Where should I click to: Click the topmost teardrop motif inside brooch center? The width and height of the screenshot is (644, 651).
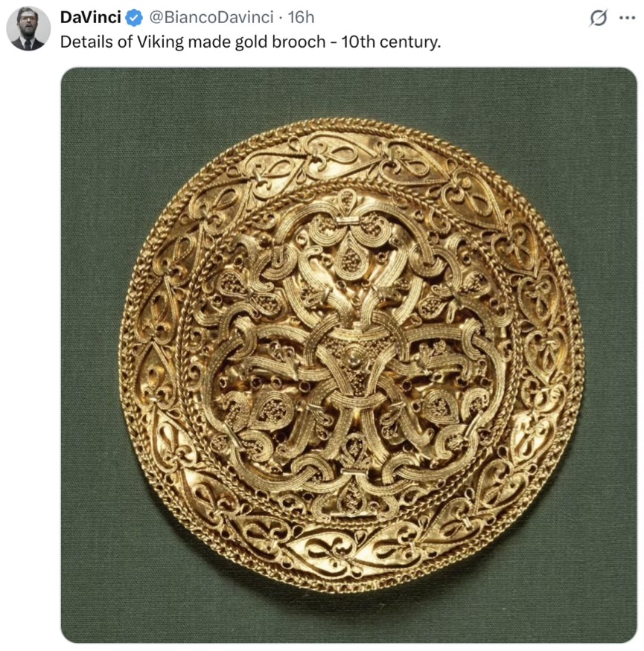click(x=346, y=201)
